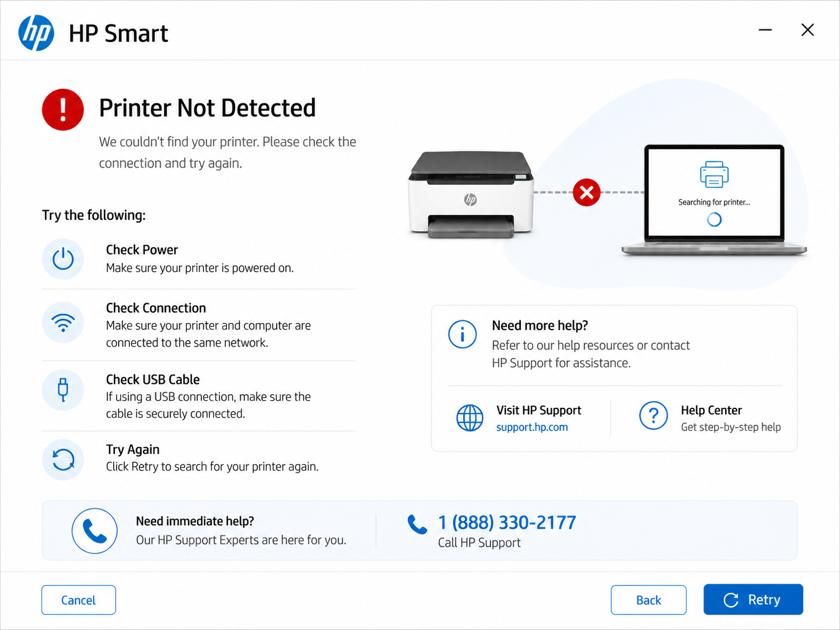Click the Try Again refresh icon
840x630 pixels.
click(x=63, y=459)
